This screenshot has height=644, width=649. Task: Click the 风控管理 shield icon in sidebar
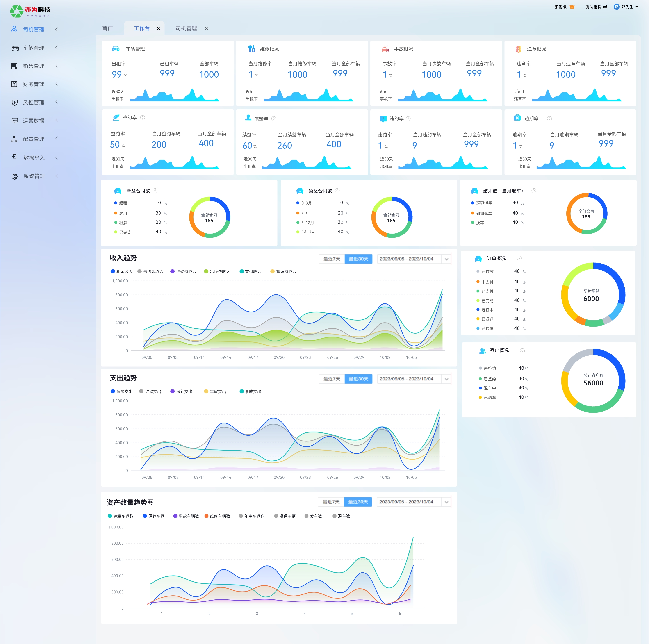pos(14,102)
